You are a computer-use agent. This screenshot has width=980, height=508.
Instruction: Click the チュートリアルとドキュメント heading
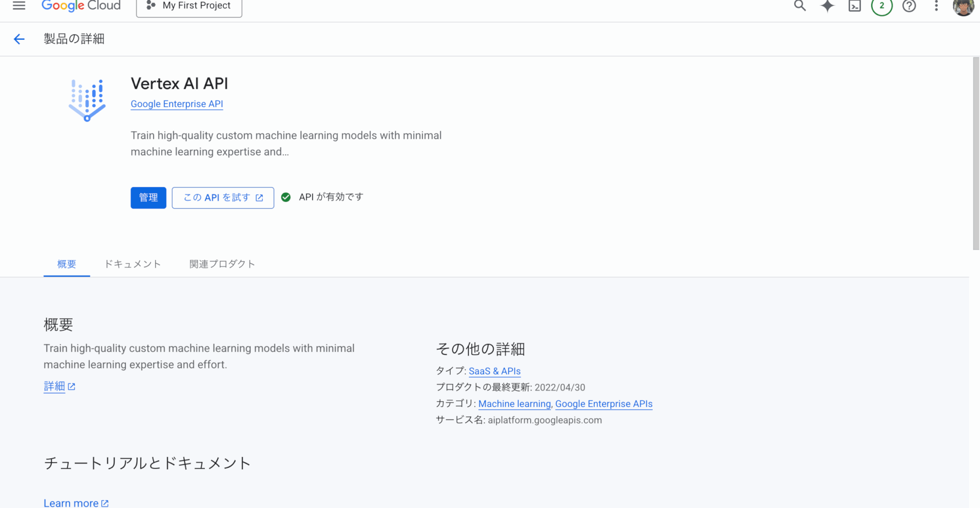pos(147,463)
